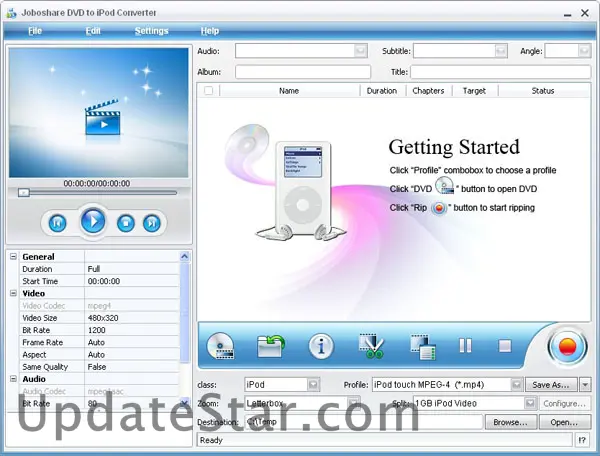Click the Configure... button

[564, 403]
